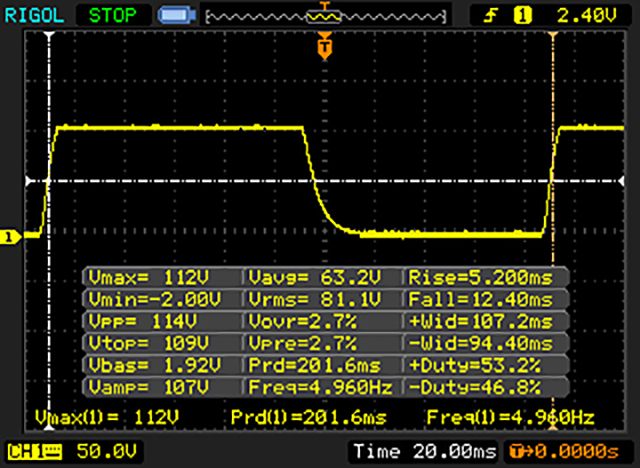Screen dimensions: 640x468
Task: Click the 2.40V trigger level readout
Action: (x=580, y=15)
